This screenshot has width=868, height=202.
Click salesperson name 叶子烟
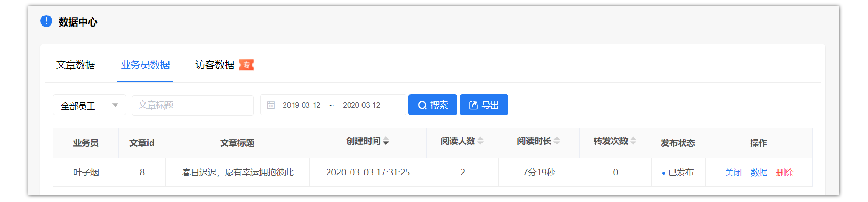pyautogui.click(x=86, y=172)
